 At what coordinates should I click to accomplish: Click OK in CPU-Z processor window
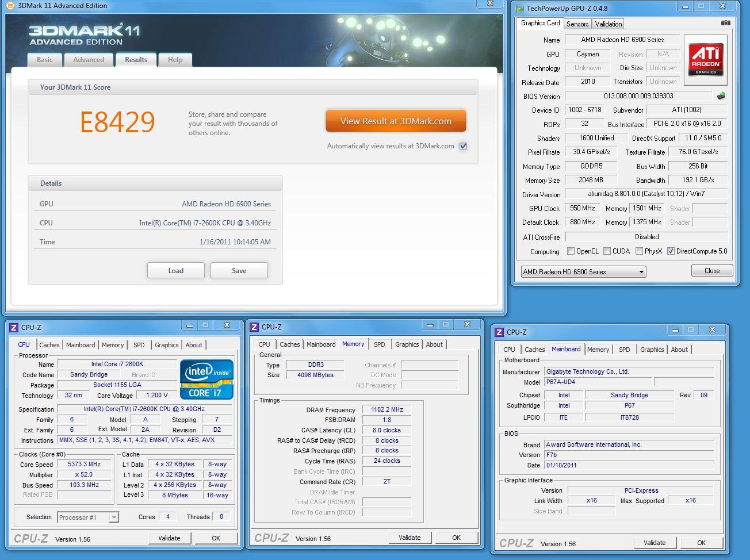pyautogui.click(x=216, y=538)
